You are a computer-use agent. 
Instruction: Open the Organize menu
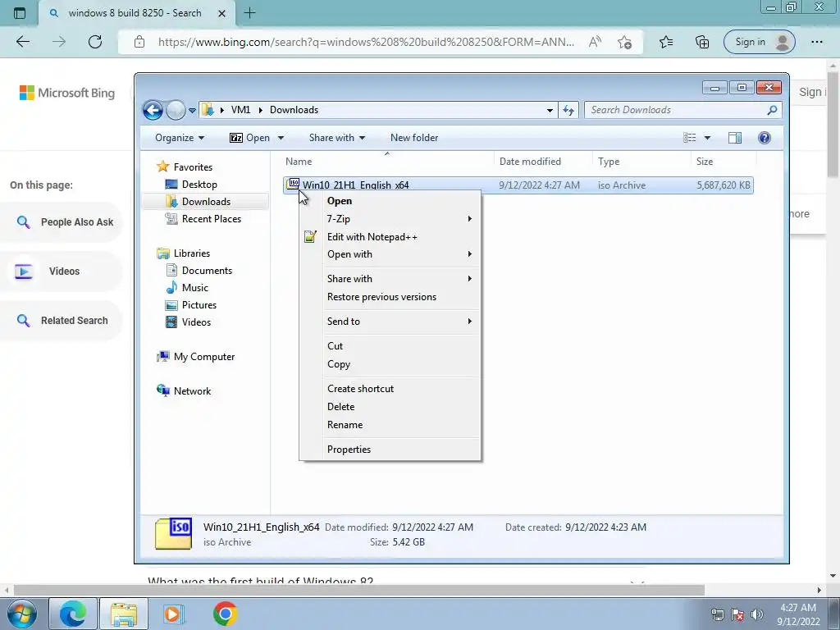(180, 138)
